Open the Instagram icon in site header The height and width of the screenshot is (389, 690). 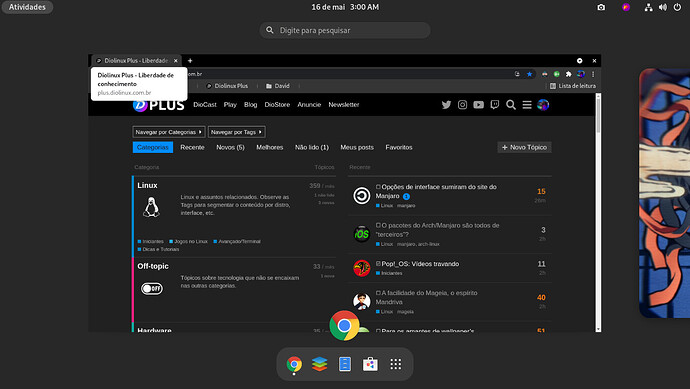[462, 105]
